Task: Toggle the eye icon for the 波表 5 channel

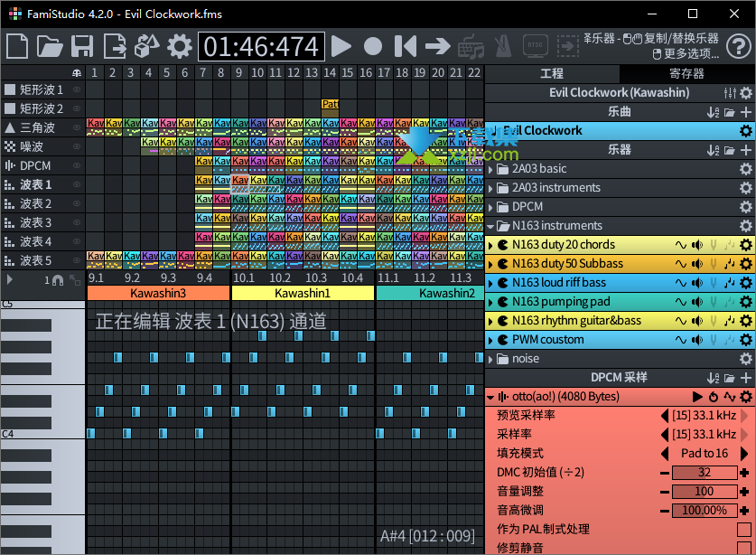Action: pos(77,260)
